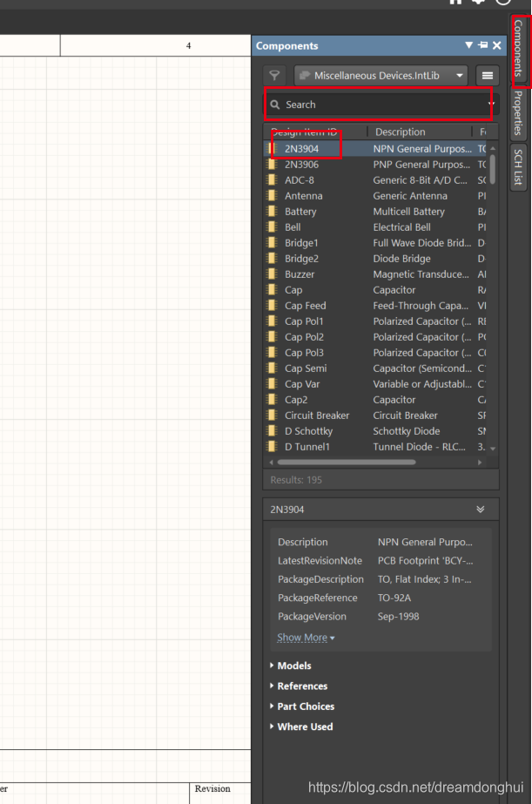Click the PackageDescription value TO, Flat Index
Viewport: 532px width, 804px height.
(x=424, y=579)
